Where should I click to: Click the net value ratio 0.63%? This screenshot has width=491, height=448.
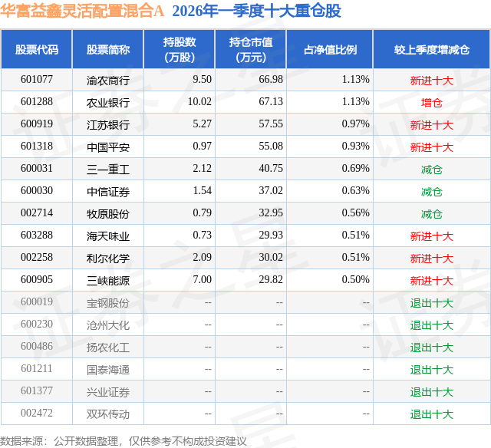click(356, 191)
